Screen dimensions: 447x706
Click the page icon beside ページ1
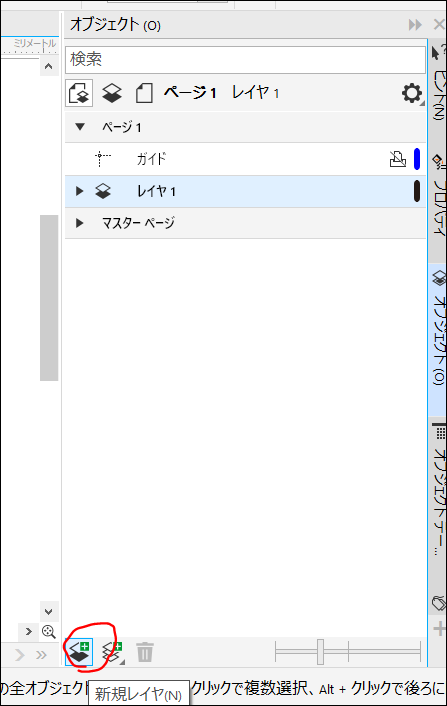tap(144, 93)
